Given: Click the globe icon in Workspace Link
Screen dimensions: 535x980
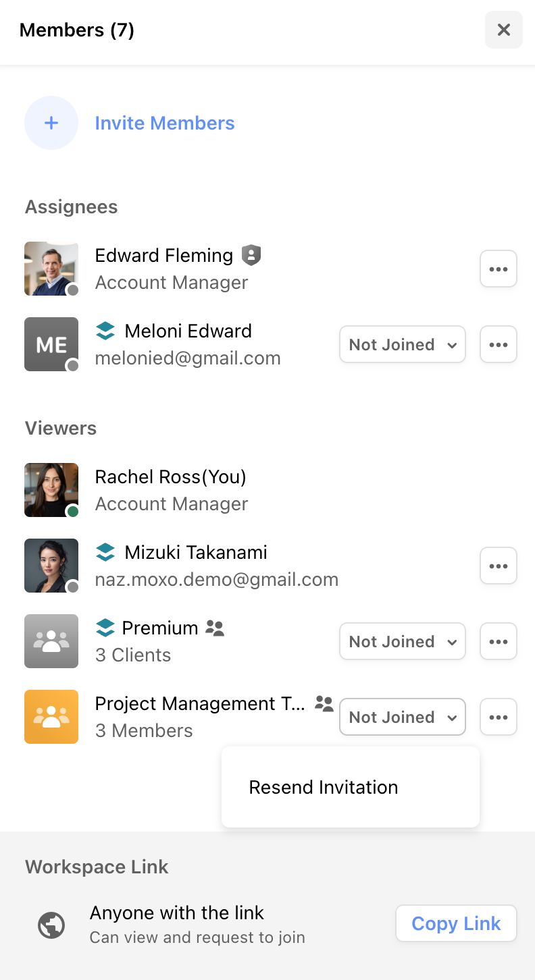Looking at the screenshot, I should (51, 925).
